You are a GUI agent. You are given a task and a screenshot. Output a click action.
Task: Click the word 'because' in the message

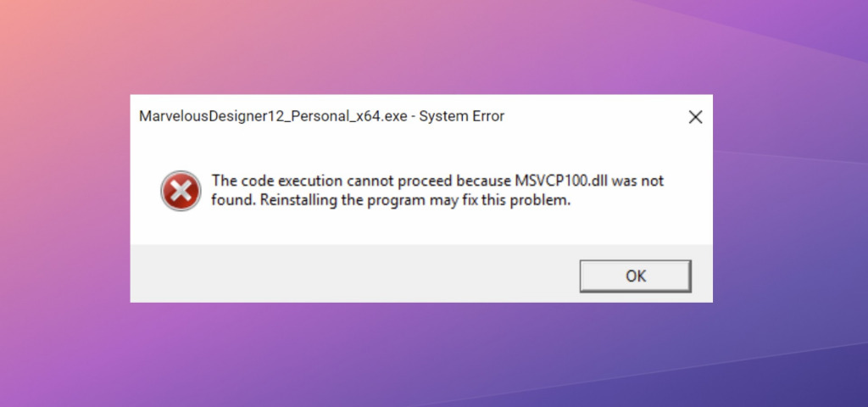[x=484, y=181]
